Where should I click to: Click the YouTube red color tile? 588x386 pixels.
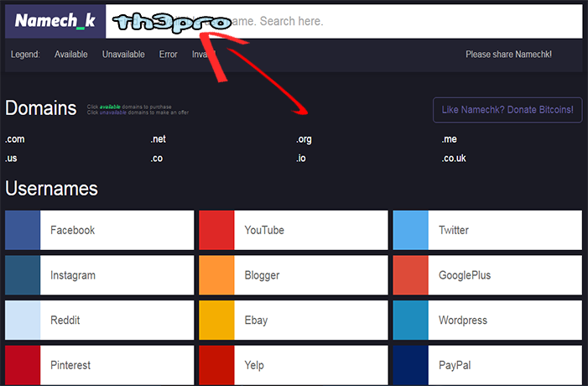pyautogui.click(x=216, y=230)
